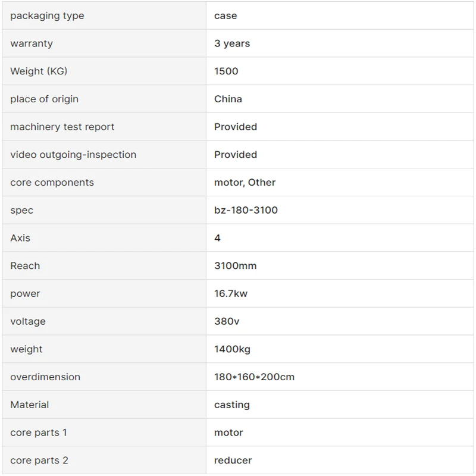476x476 pixels.
Task: Select the weight value 1400kg
Action: [232, 349]
